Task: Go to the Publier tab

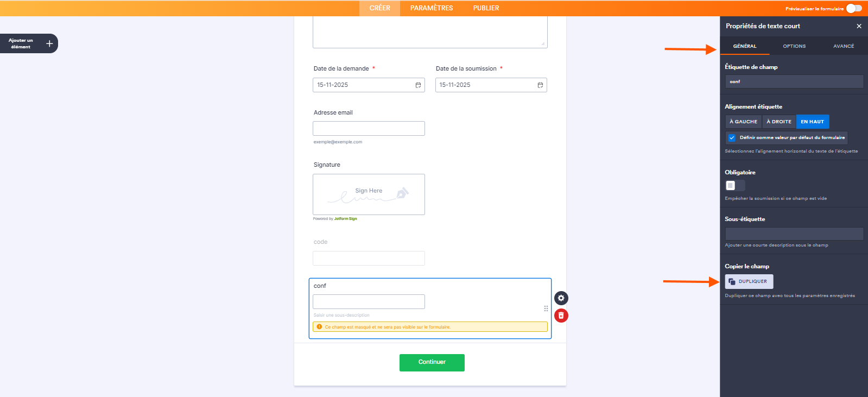Action: (x=486, y=8)
